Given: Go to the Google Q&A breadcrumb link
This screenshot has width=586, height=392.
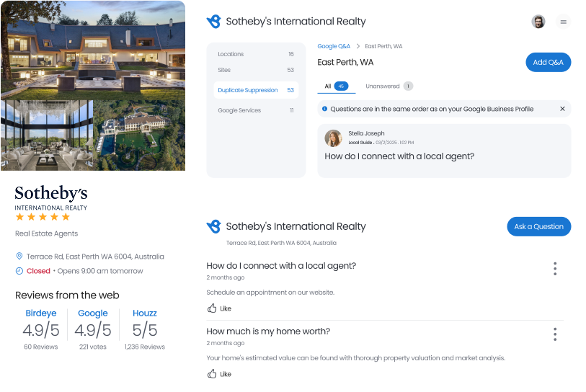Looking at the screenshot, I should (x=334, y=46).
